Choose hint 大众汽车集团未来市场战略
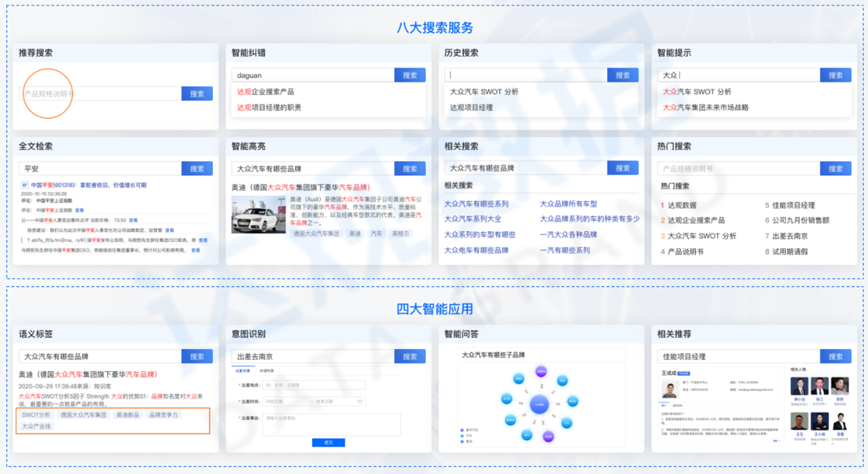The image size is (868, 474). click(705, 107)
